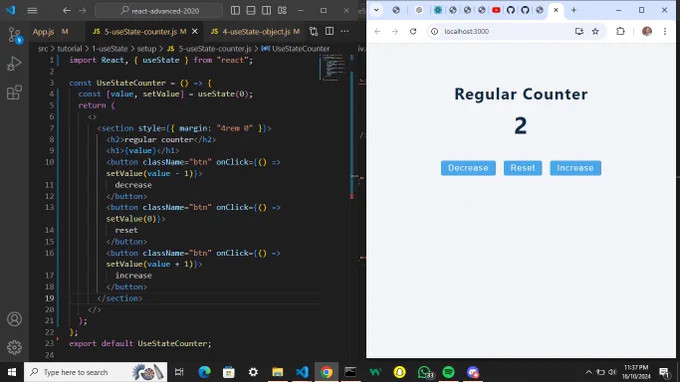Image resolution: width=680 pixels, height=382 pixels.
Task: Open Source Control view in activity bar
Action: [14, 35]
